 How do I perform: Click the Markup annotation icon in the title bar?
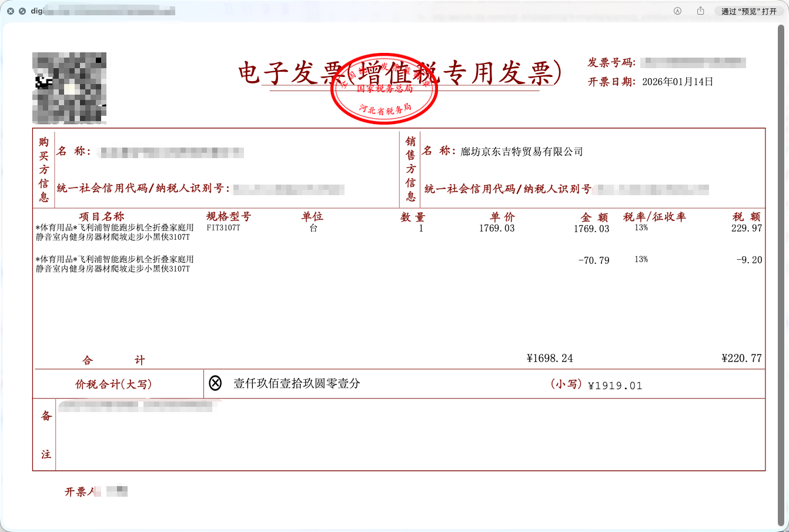[x=676, y=11]
